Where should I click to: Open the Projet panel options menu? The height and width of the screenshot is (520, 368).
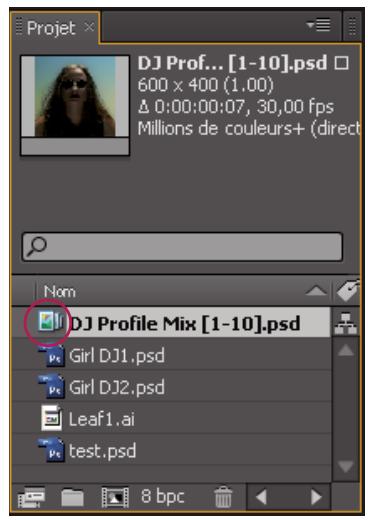319,25
